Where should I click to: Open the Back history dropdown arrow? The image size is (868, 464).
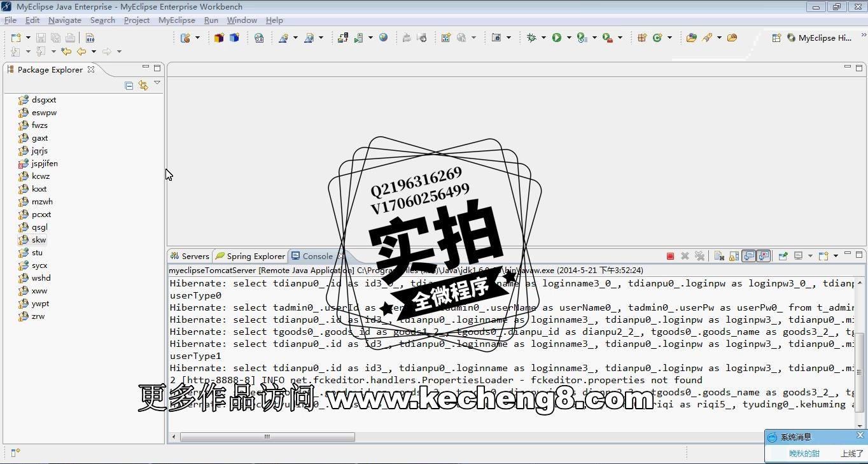pos(94,52)
